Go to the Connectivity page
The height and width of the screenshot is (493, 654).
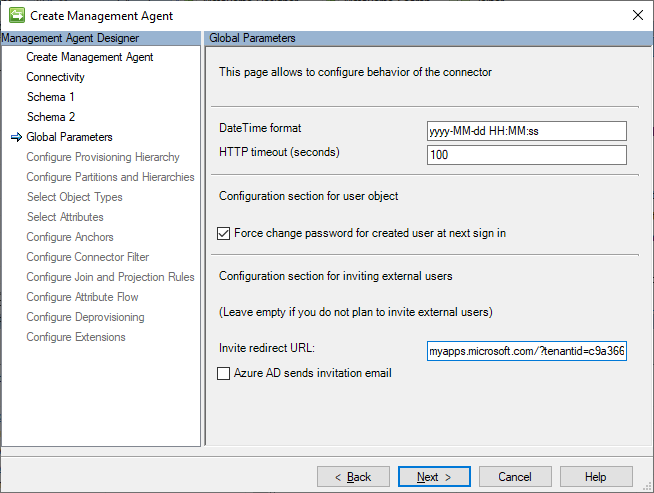tap(55, 77)
